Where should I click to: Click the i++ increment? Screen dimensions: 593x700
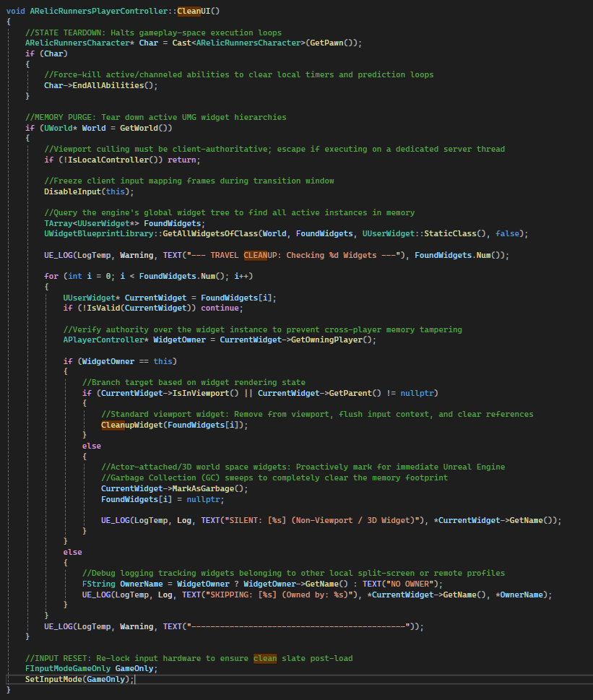(241, 277)
